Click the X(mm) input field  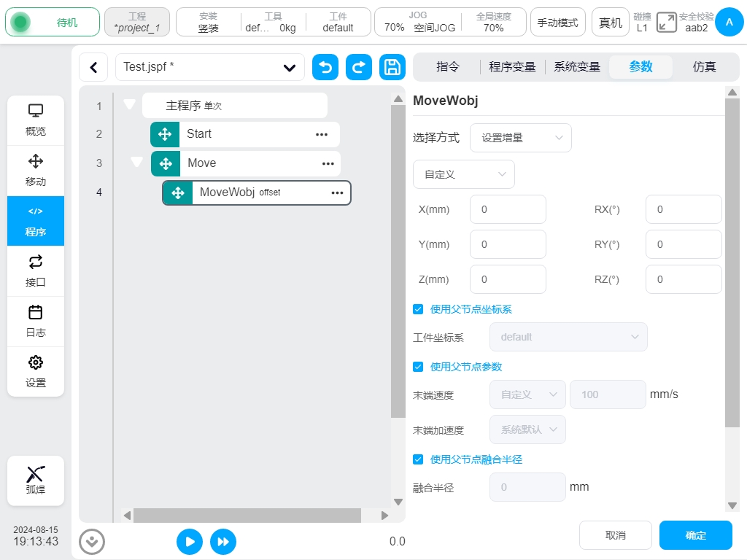click(508, 209)
